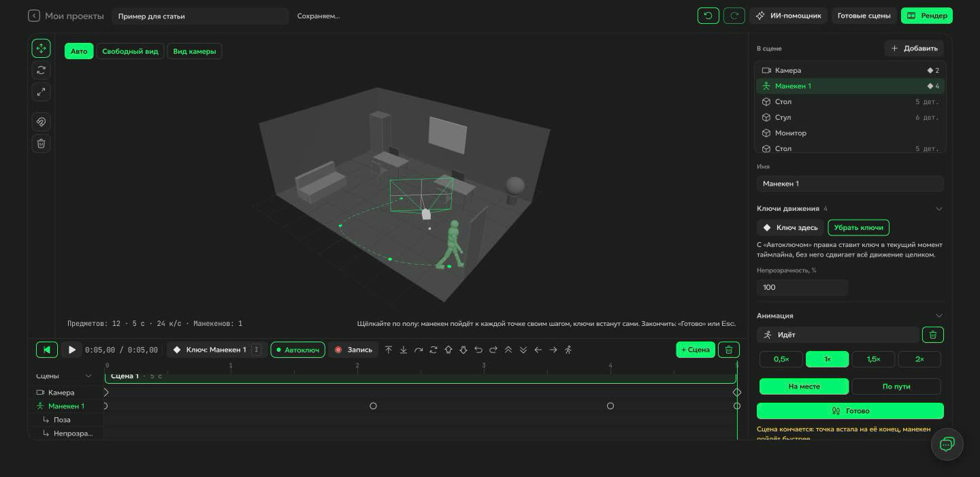
Task: Click the left arrow icon in timeline toolbar
Action: [538, 350]
